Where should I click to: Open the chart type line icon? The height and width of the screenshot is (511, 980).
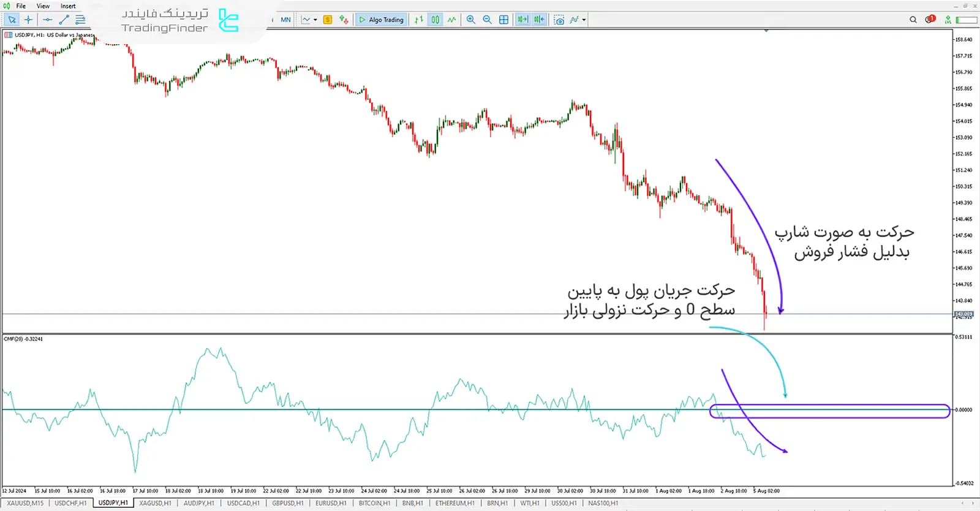(x=306, y=20)
